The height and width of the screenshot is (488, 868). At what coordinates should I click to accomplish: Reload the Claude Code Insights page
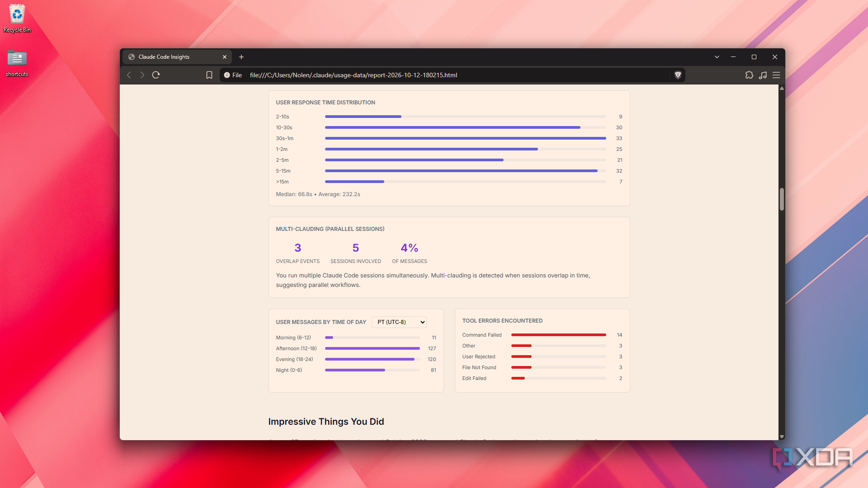tap(156, 75)
